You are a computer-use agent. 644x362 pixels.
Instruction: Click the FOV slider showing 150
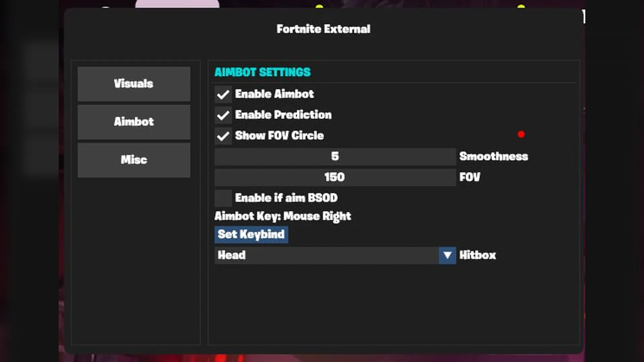[335, 177]
